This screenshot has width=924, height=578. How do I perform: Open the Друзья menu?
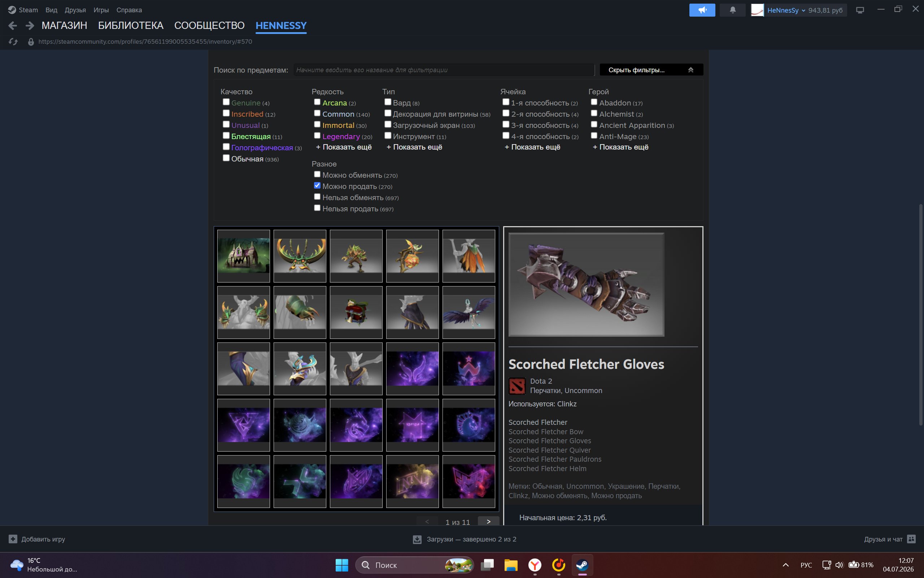click(75, 10)
